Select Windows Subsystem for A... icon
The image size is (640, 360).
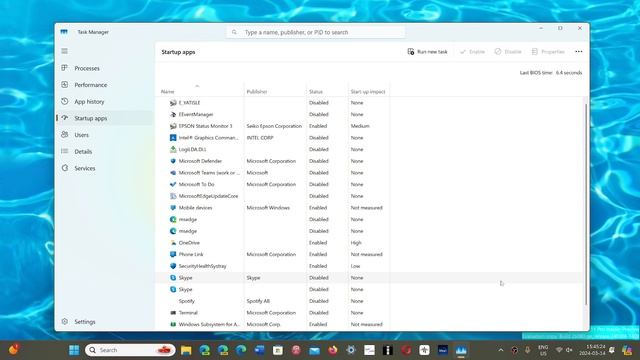point(173,324)
